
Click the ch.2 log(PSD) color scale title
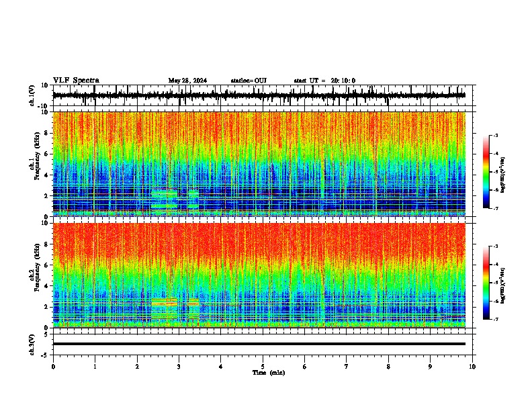coord(503,285)
